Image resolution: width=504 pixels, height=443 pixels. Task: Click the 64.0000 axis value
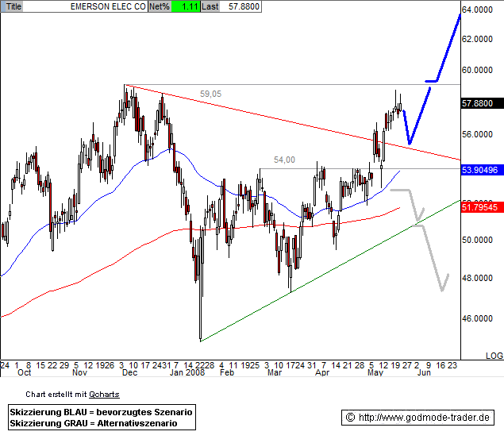(x=477, y=10)
